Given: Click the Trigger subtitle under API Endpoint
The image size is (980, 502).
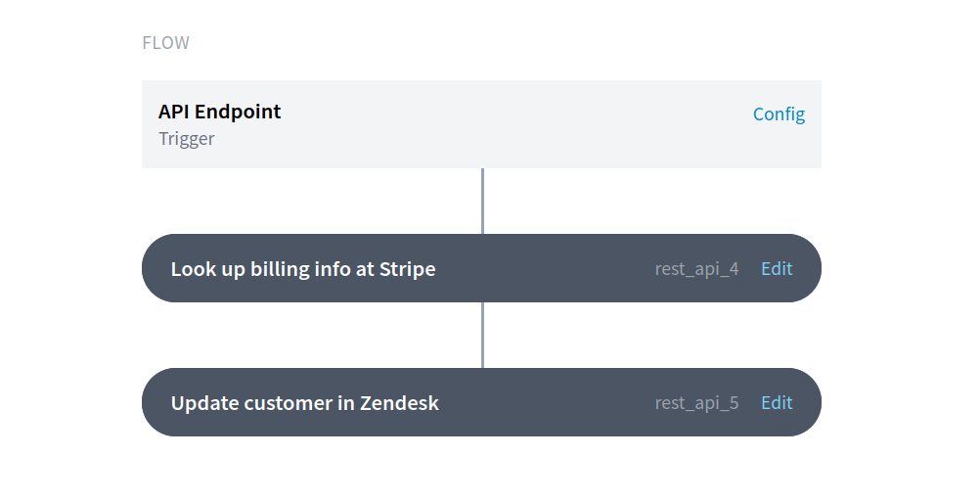Looking at the screenshot, I should click(x=186, y=139).
